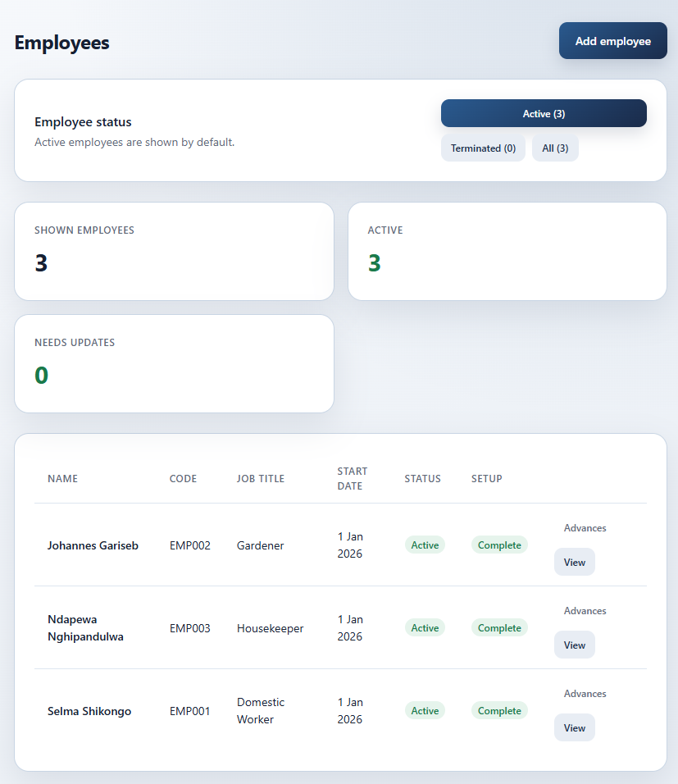This screenshot has height=784, width=678.
Task: Click the Active status badge for Ndapewa Nghipandulwa
Action: (425, 628)
